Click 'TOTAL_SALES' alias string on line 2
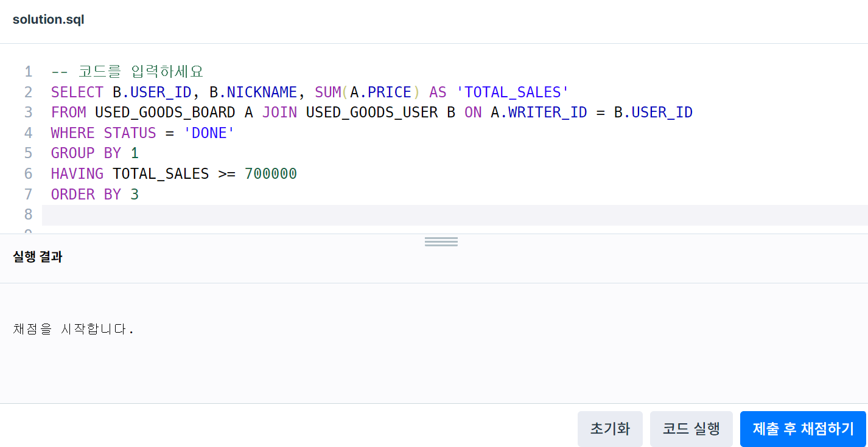Screen dimensions: 868x447 tap(513, 92)
